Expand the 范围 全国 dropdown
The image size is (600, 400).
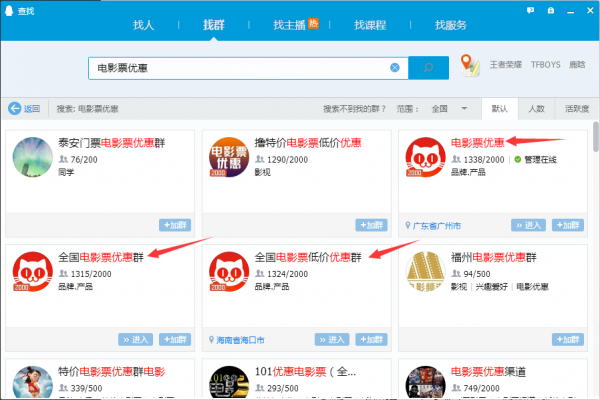pyautogui.click(x=449, y=109)
